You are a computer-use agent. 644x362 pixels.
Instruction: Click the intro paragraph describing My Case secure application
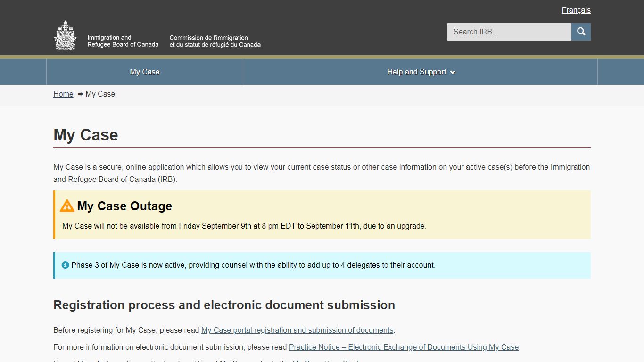[x=322, y=173]
